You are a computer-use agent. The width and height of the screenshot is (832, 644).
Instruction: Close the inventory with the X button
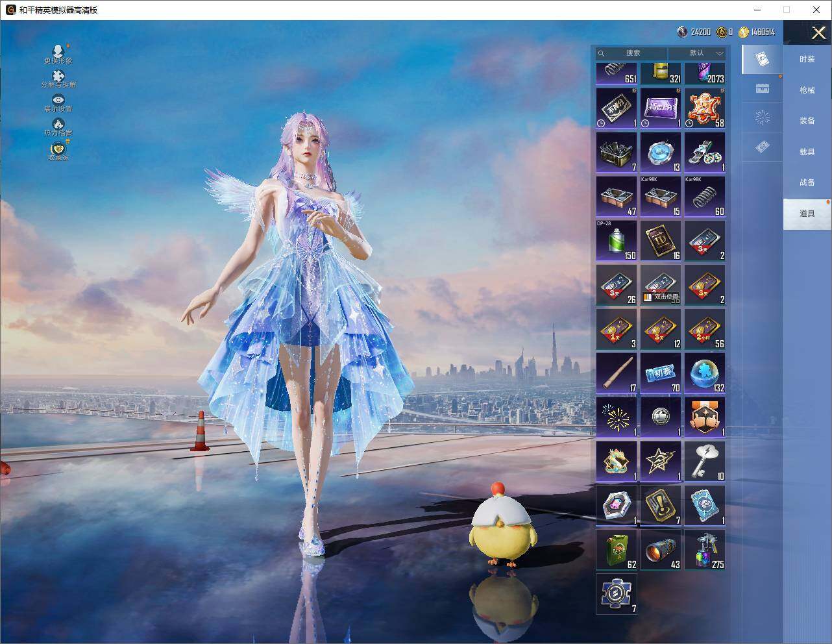(x=818, y=32)
